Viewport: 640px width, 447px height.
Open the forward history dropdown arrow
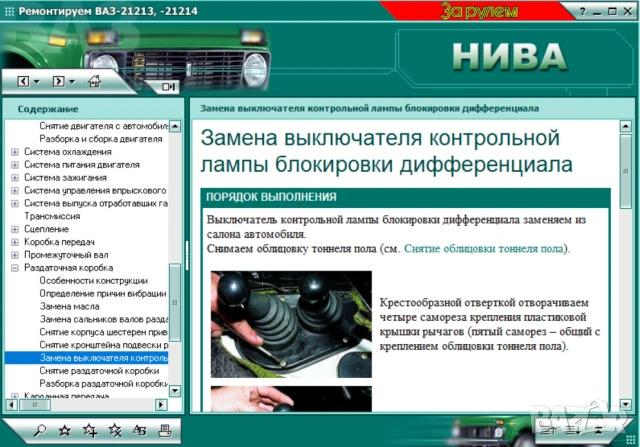click(72, 82)
